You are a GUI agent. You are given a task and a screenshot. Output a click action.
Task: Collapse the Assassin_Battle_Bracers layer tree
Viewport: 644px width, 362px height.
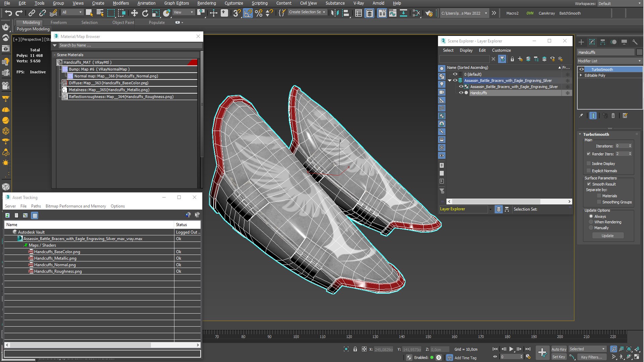449,80
